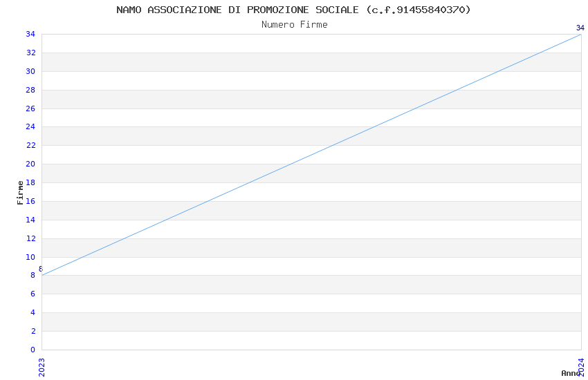Click y-axis tick value 24
The width and height of the screenshot is (588, 380).
tap(30, 126)
